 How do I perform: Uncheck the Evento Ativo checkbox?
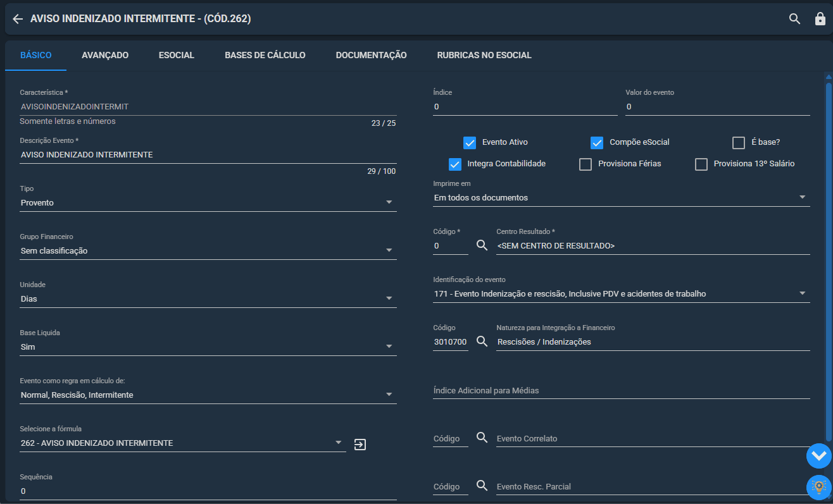(x=470, y=142)
